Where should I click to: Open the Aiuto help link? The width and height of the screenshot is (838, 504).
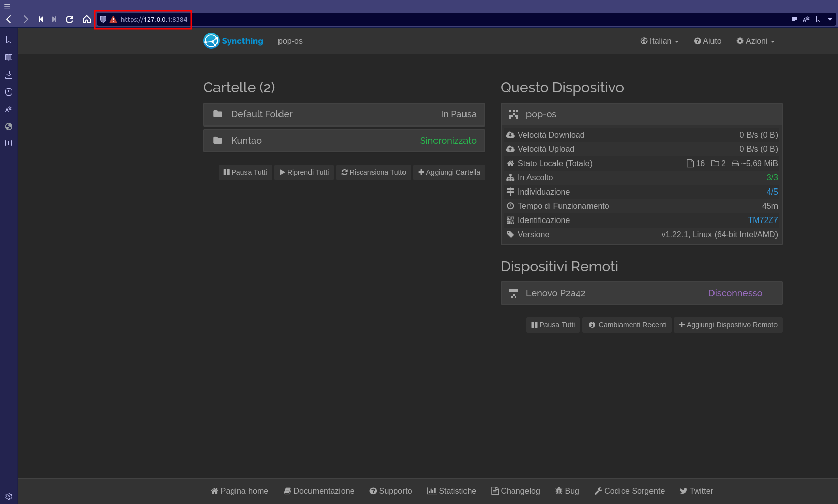(x=708, y=41)
